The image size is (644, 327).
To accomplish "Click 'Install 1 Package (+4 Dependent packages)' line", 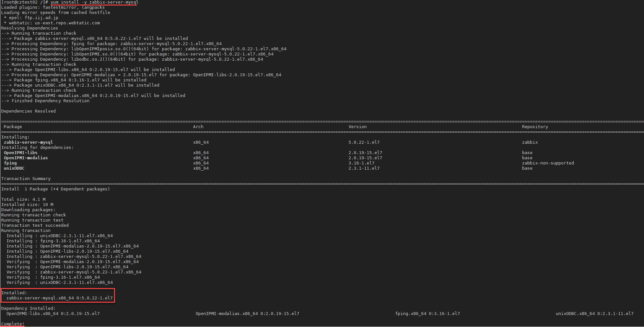I will pos(56,189).
